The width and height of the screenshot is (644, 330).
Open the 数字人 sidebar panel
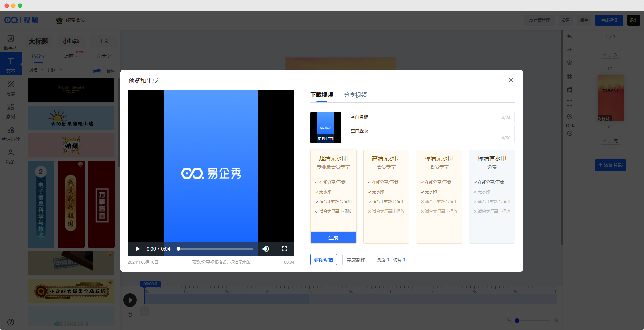[x=11, y=43]
